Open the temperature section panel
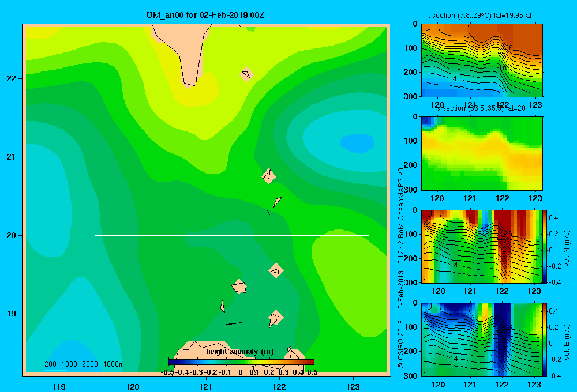The width and height of the screenshot is (577, 392). click(482, 61)
